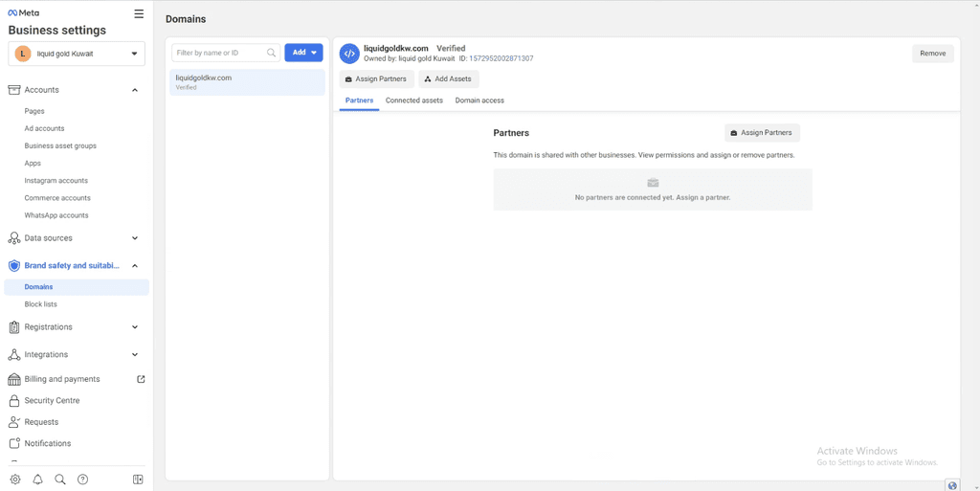Screen dimensions: 980x491
Task: Switch to the Connected assets tab
Action: 413,100
